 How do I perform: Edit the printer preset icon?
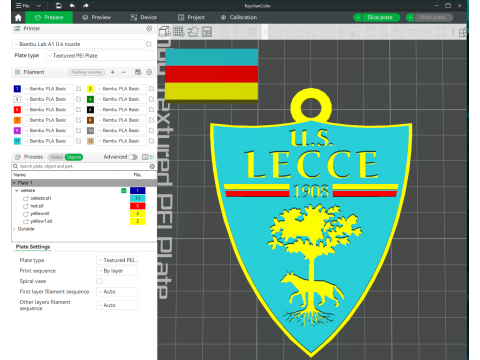pos(149,44)
